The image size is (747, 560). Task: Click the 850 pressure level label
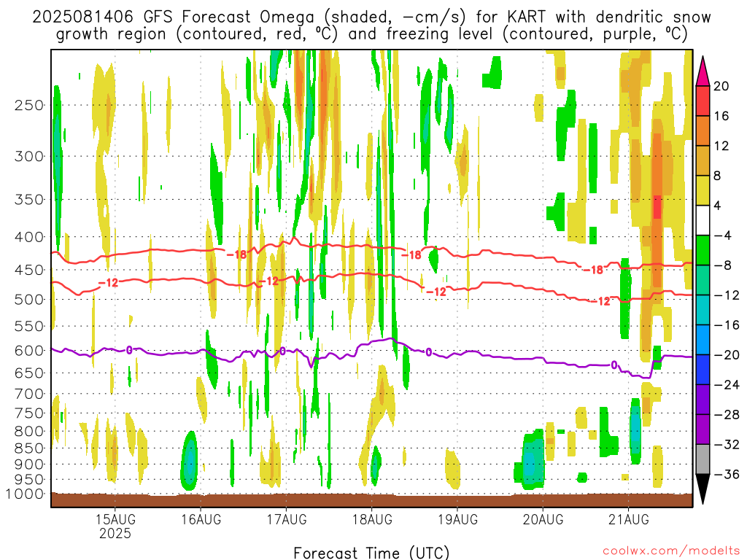click(x=28, y=448)
